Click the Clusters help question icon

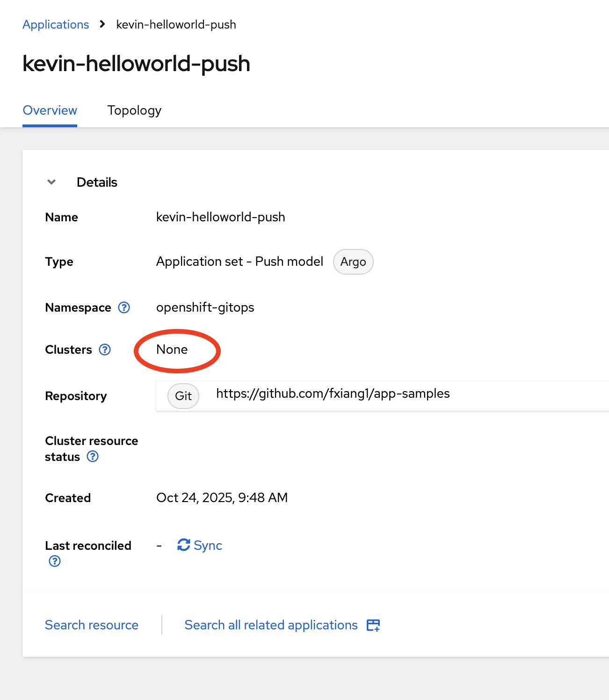click(x=105, y=350)
